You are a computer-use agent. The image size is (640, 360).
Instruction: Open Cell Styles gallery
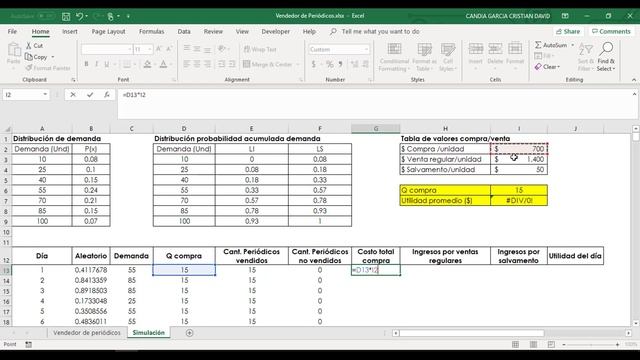448,57
